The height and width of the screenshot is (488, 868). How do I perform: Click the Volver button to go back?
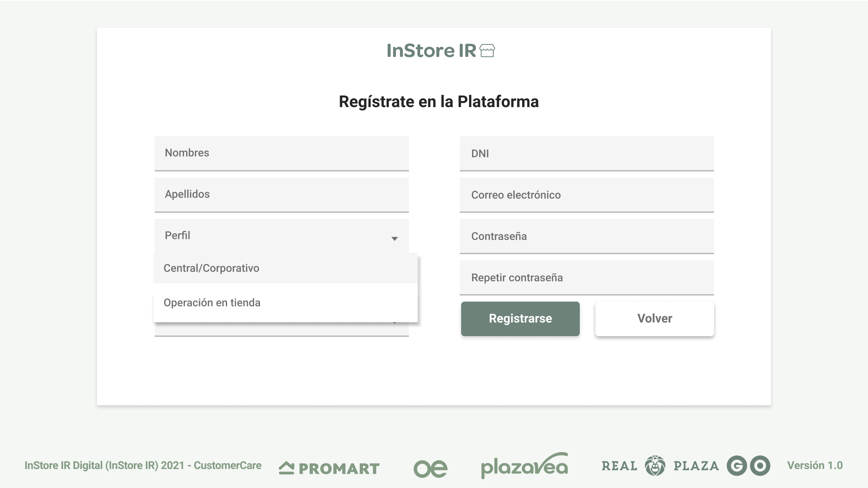coord(654,319)
